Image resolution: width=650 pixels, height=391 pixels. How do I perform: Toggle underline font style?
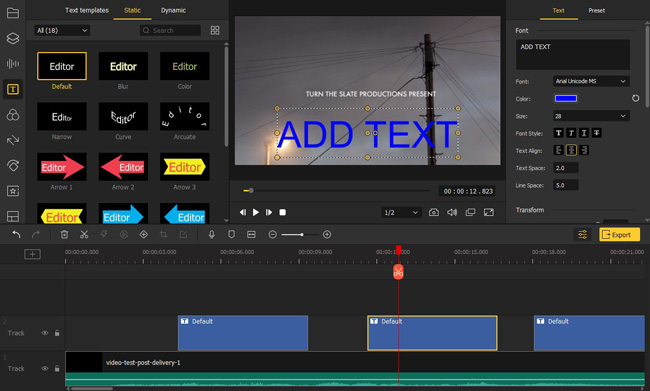coord(584,133)
